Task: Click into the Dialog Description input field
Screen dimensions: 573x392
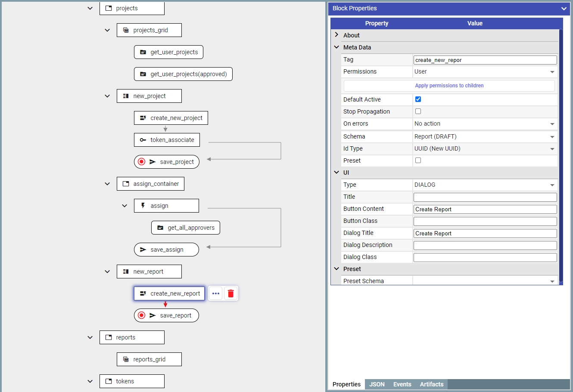Action: pos(485,245)
